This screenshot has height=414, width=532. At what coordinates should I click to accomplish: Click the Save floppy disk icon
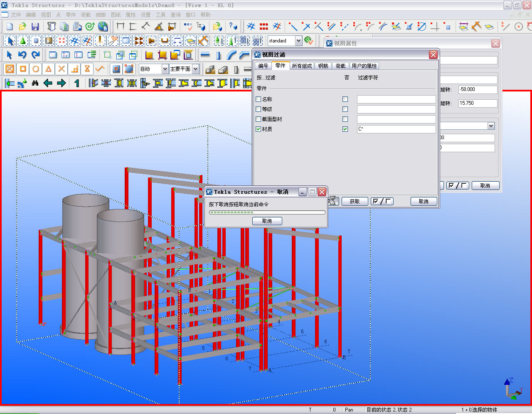(35, 27)
